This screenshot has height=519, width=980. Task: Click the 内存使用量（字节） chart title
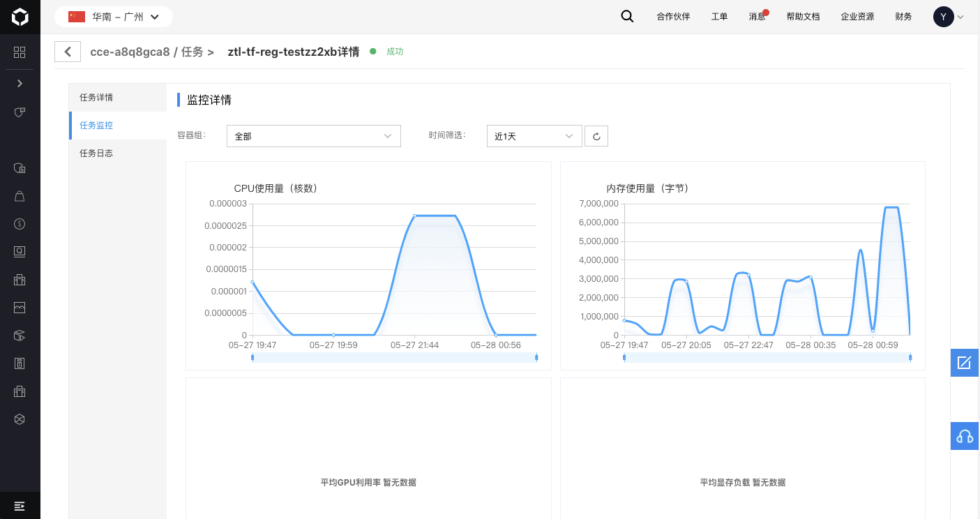pos(648,188)
